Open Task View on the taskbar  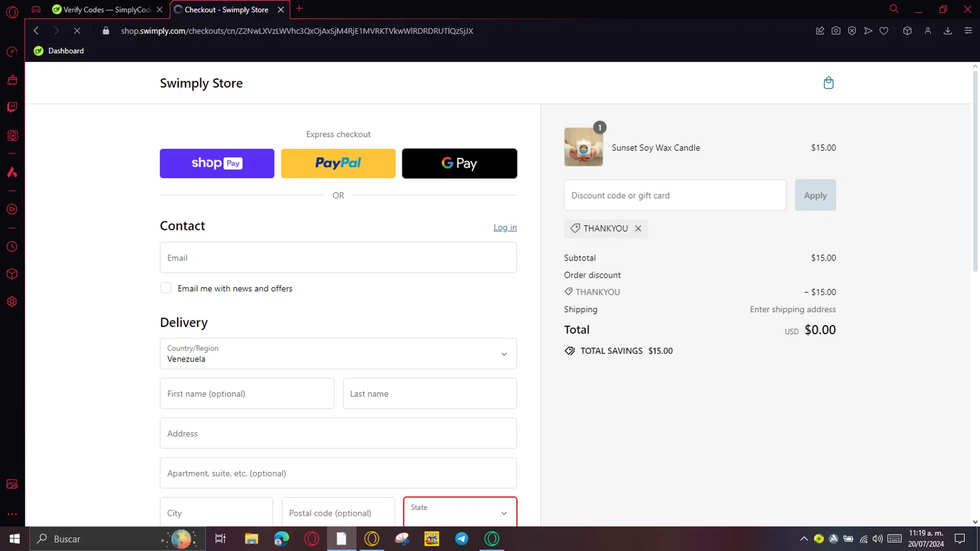coord(220,539)
